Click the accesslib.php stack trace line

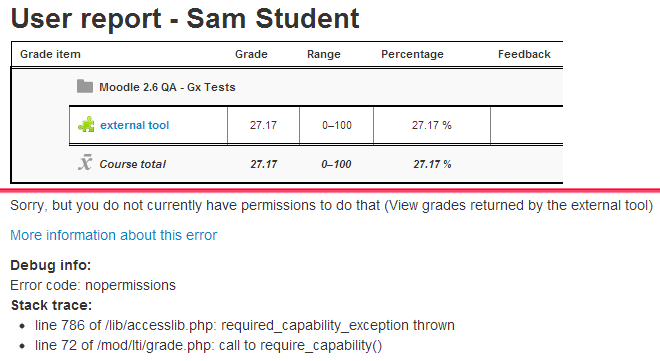245,325
